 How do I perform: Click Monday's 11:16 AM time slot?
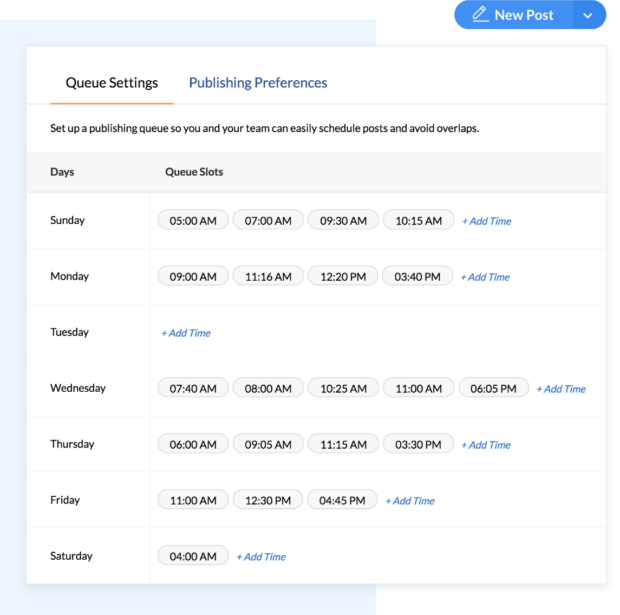268,277
